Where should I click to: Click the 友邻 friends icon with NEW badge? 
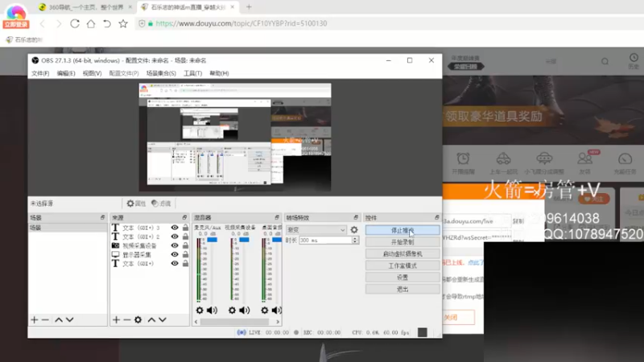[585, 158]
